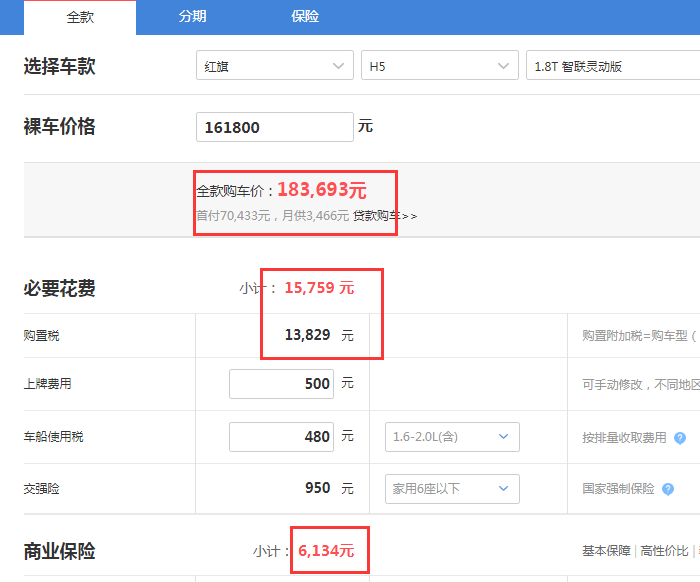Open the 1.6-2.0L(含) displacement dropdown
This screenshot has width=700, height=582.
point(452,437)
